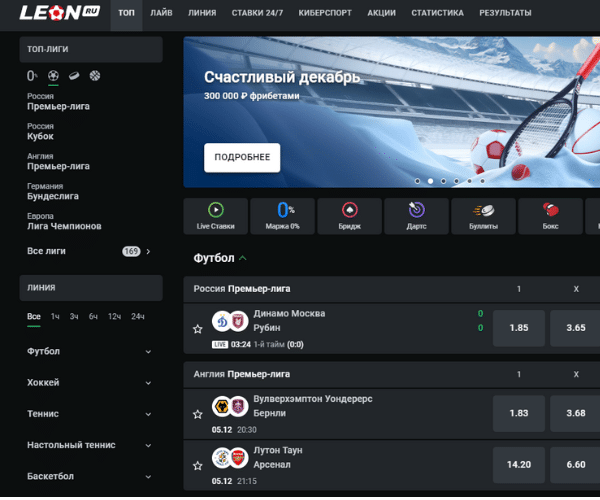Open the Live Ставки shortcut

[216, 216]
